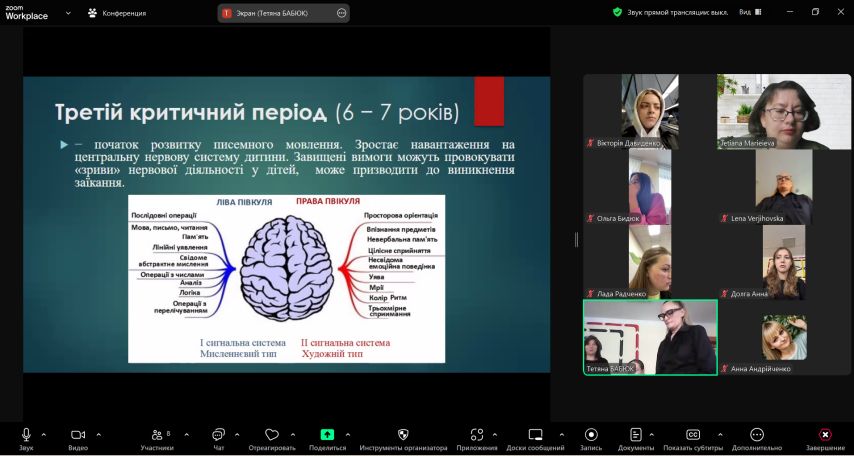Toggle camera with the Видео button
The width and height of the screenshot is (854, 456).
(77, 435)
